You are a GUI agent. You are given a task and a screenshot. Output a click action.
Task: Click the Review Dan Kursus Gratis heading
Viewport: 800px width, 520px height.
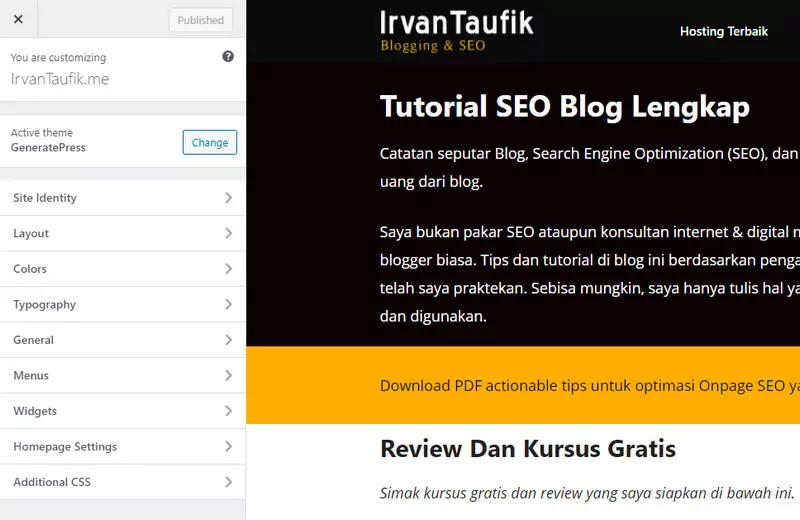tap(528, 449)
